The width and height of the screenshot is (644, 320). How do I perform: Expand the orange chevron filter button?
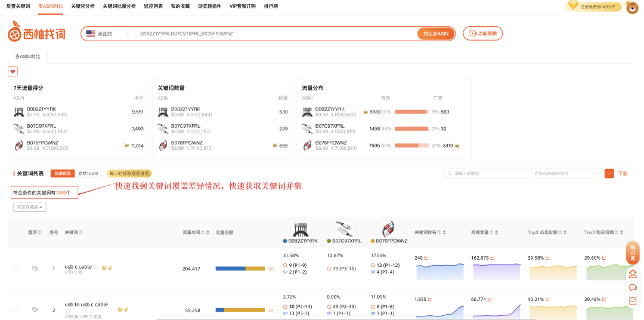tap(609, 174)
